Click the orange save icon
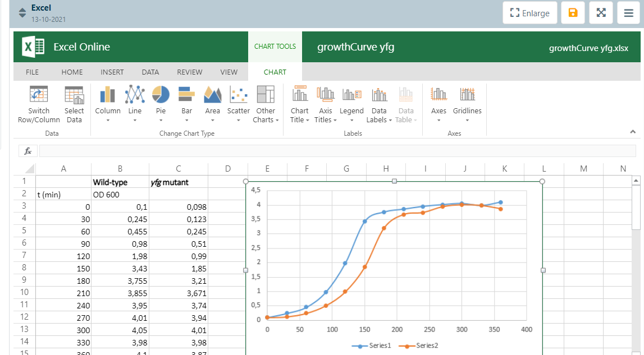Screen dimensions: 644x355 coord(573,13)
